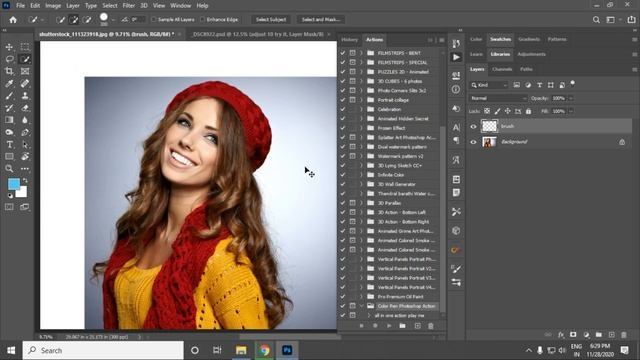Viewport: 640px width, 360px height.
Task: Select the Horizontal Type tool
Action: tap(9, 144)
